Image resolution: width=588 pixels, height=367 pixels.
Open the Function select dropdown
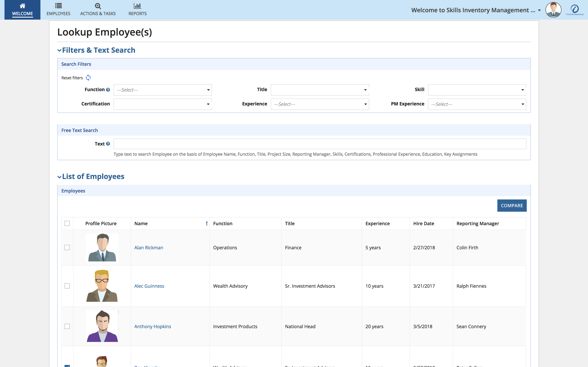(163, 90)
